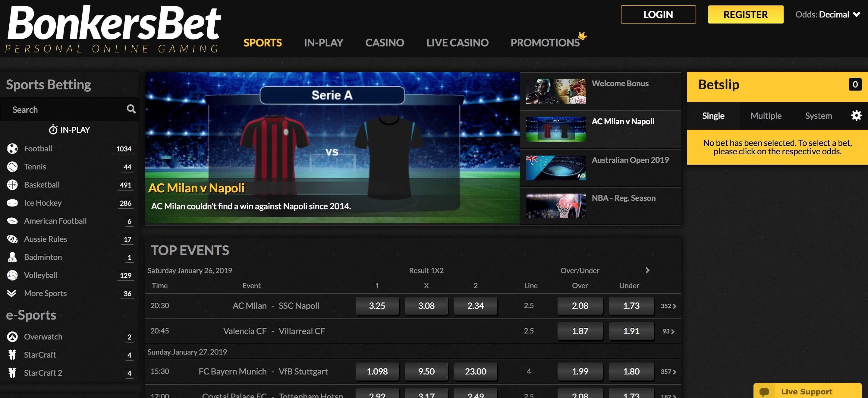Open NBA Reg. Season thumbnail
Image resolution: width=868 pixels, height=398 pixels.
click(556, 206)
